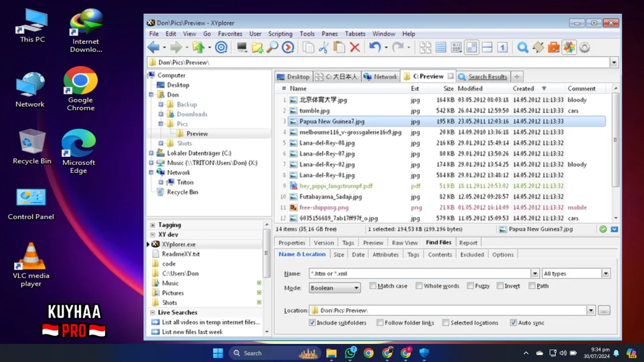644x362 pixels.
Task: Open the Tabsets menu
Action: point(355,34)
